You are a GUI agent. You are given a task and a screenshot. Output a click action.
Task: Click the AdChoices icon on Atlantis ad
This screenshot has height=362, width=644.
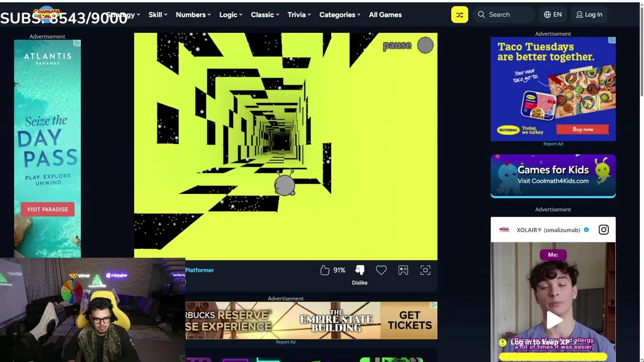pyautogui.click(x=77, y=43)
